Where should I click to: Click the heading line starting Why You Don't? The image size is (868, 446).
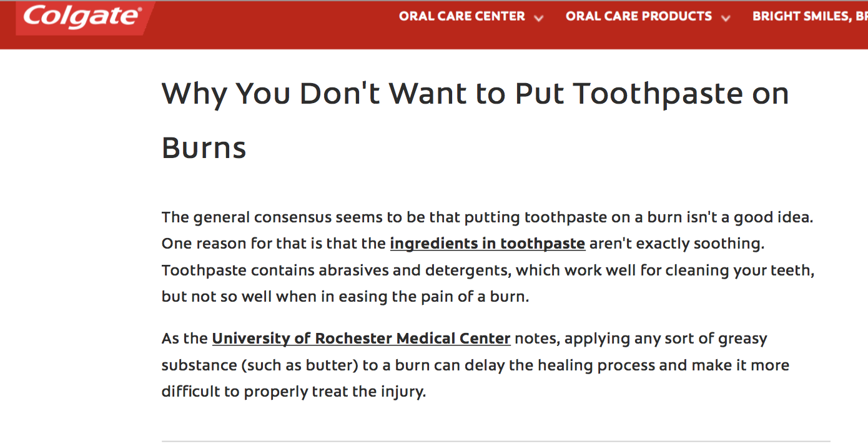tap(475, 94)
